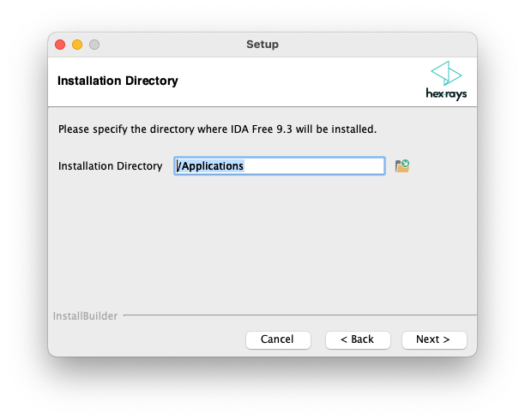The height and width of the screenshot is (420, 525).
Task: Click empty end of the directory input box
Action: click(343, 166)
